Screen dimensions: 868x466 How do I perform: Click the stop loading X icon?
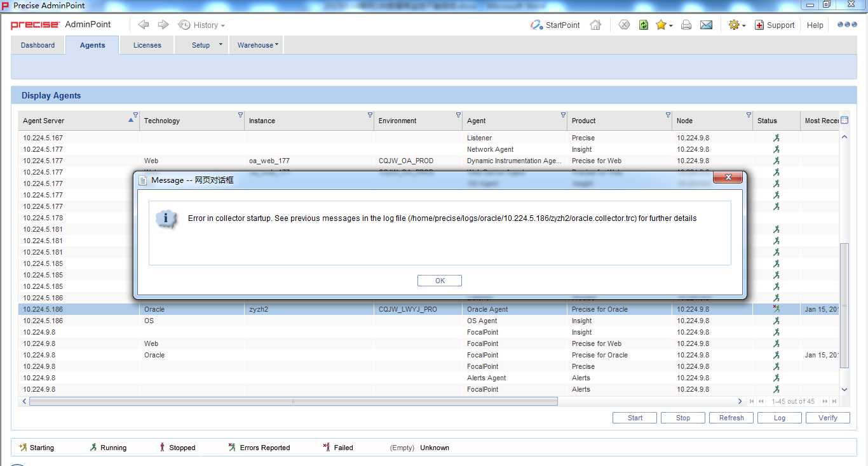625,25
